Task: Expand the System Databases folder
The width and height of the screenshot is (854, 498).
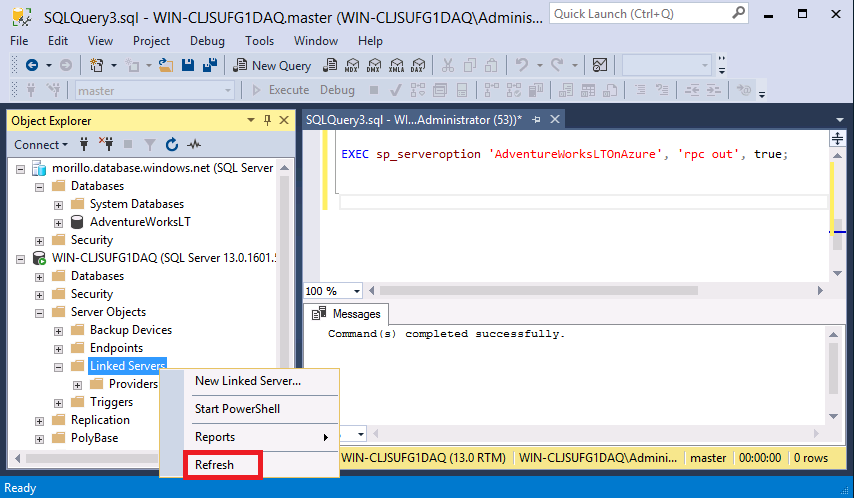Action: coord(58,205)
